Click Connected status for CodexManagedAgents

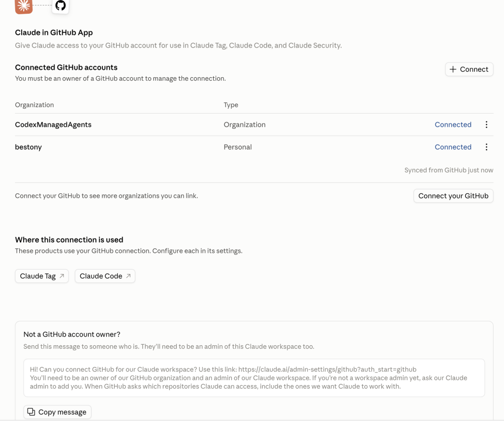(453, 124)
